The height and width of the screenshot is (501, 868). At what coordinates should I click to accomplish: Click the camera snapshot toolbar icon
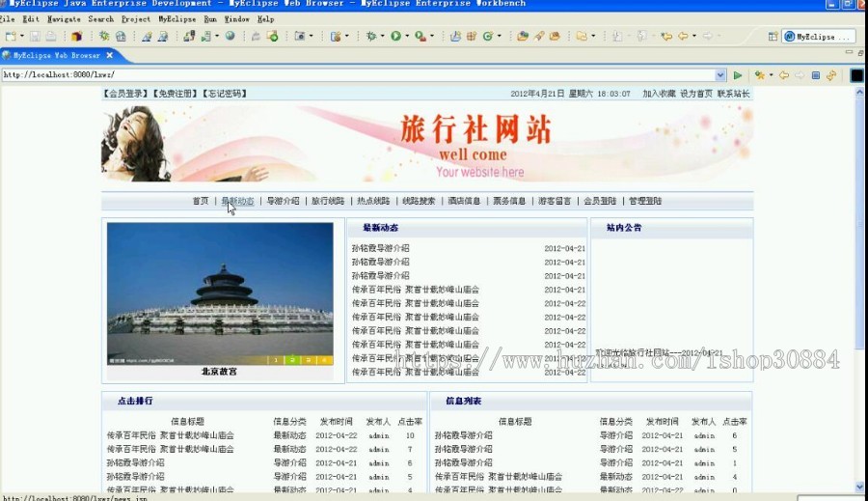tap(300, 37)
